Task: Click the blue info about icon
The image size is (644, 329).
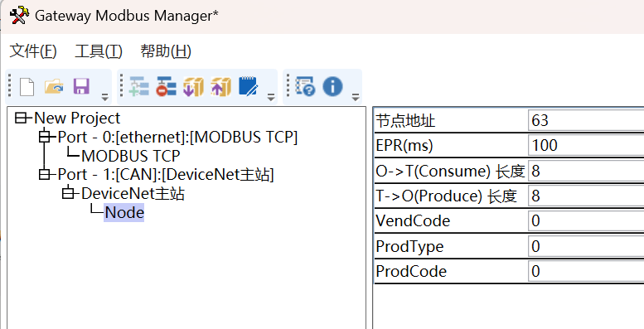Action: [332, 87]
